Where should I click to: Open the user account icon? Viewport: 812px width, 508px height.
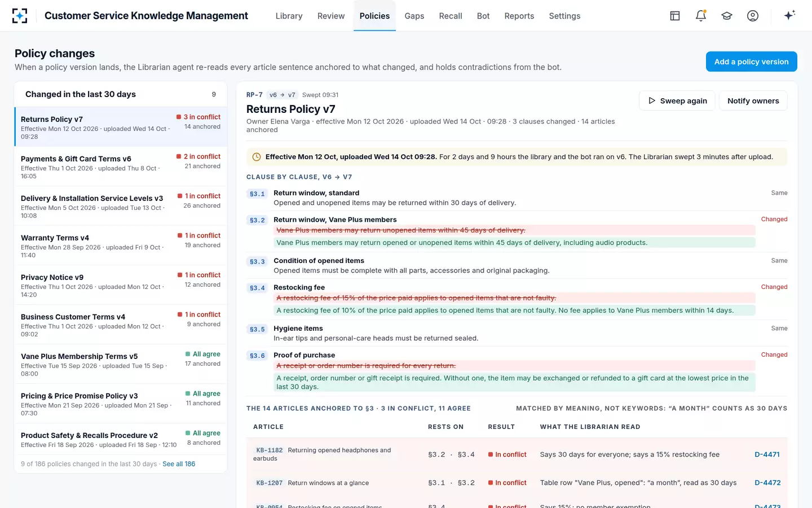753,16
